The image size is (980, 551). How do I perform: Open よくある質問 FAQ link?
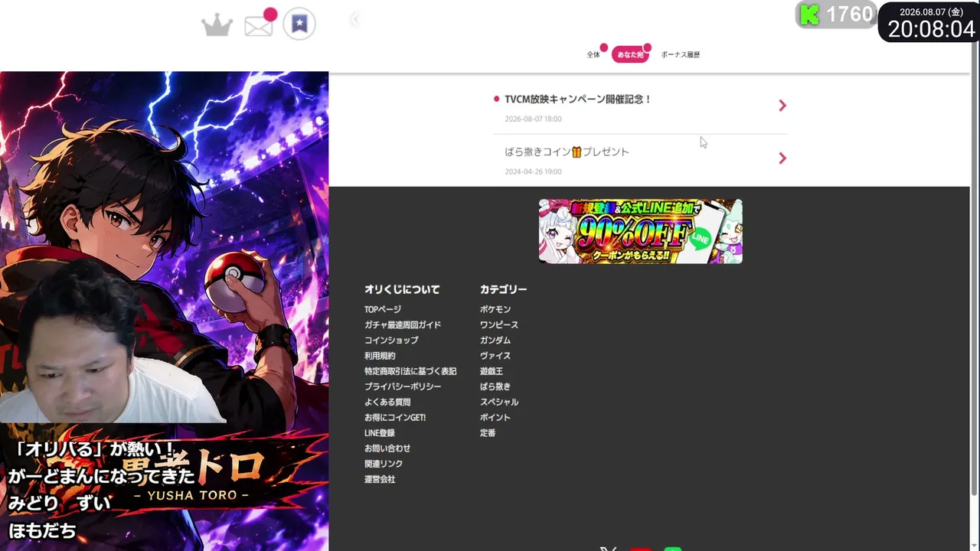click(387, 402)
